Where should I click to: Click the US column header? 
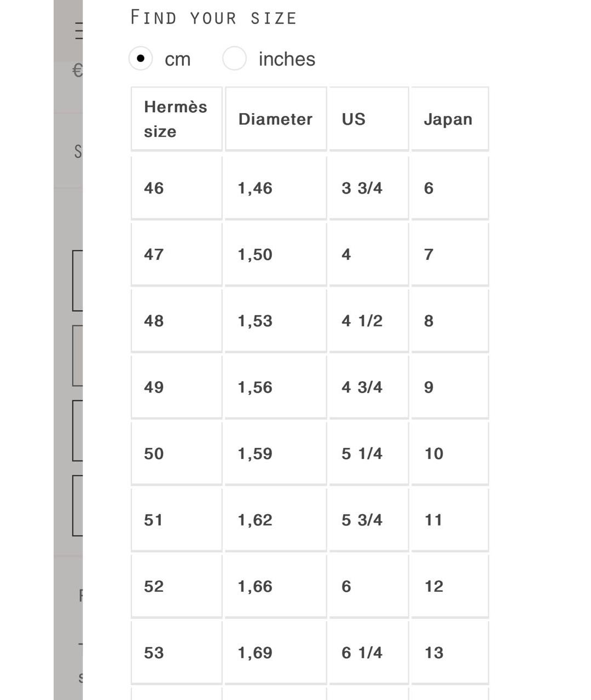point(369,119)
